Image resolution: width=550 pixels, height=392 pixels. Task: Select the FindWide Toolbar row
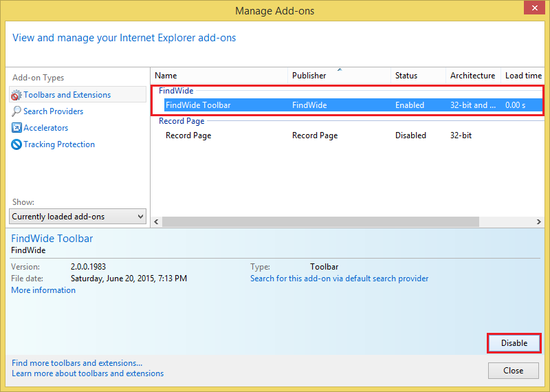354,105
